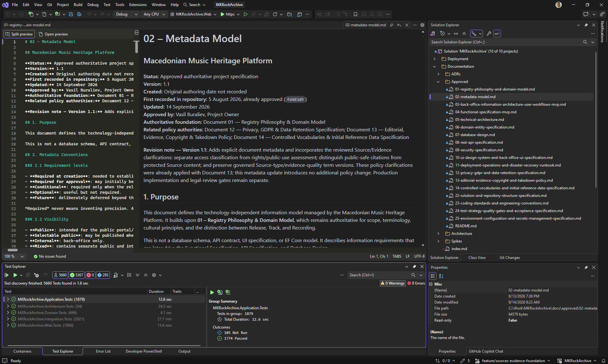Click the playlist icon in Test Explorer
The width and height of the screenshot is (608, 364).
(116, 275)
